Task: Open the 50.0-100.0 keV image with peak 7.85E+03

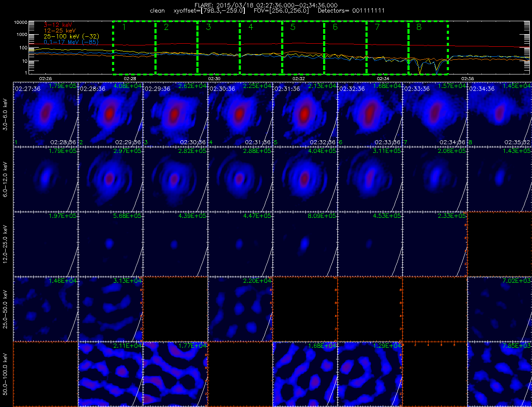Action: pyautogui.click(x=500, y=374)
